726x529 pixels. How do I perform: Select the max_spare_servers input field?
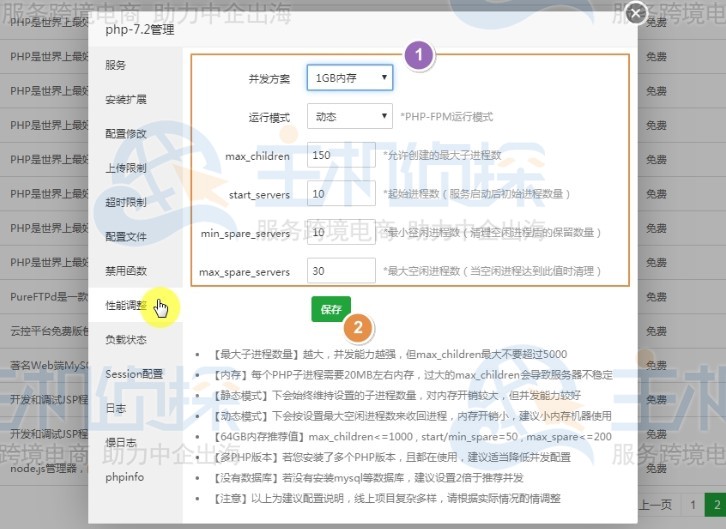pyautogui.click(x=341, y=271)
